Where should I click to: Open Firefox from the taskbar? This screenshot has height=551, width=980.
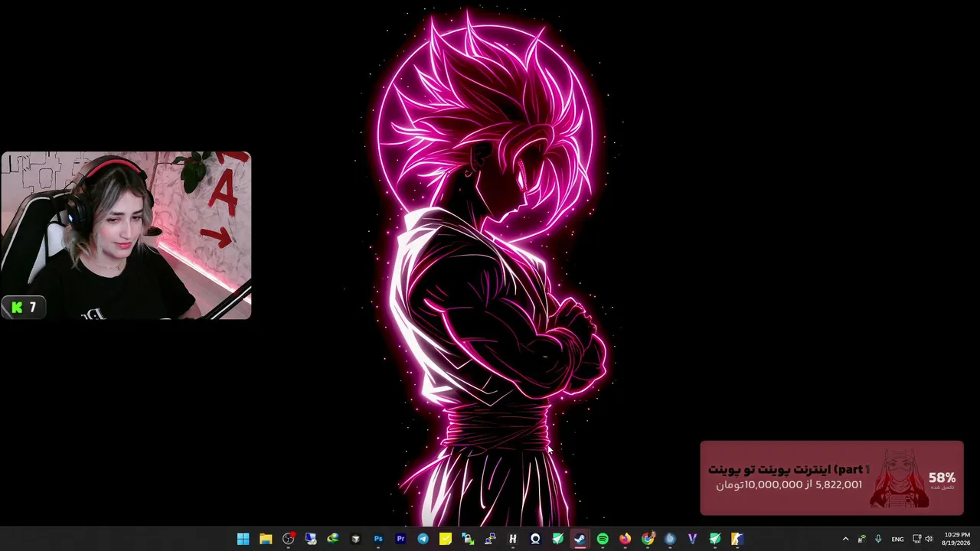626,539
